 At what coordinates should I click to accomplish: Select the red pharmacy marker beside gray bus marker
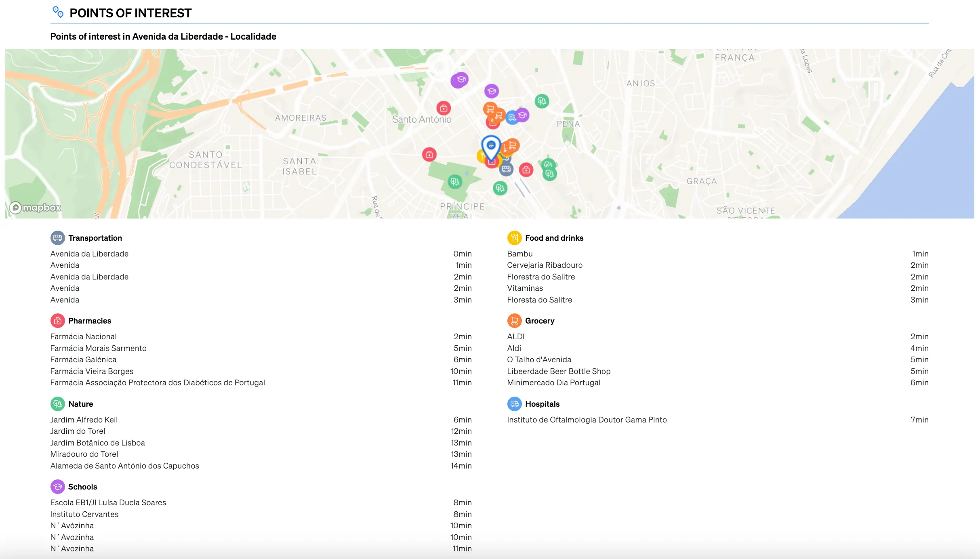(x=526, y=170)
